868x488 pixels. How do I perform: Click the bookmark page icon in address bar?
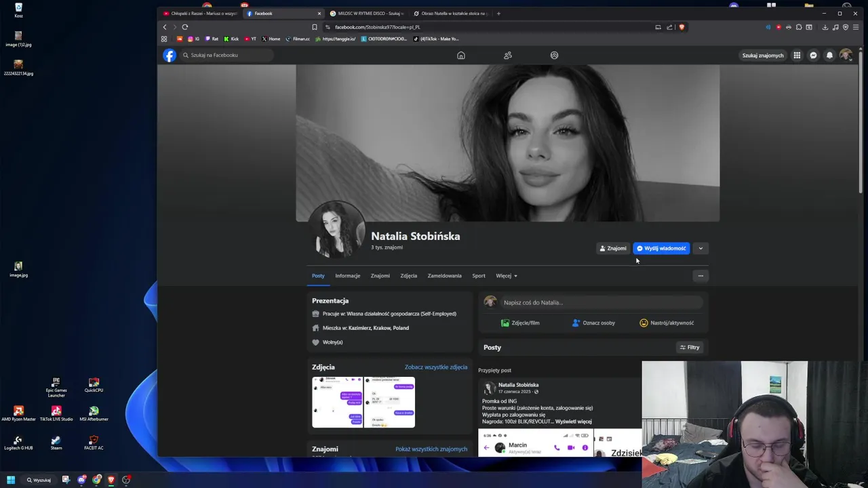point(314,27)
